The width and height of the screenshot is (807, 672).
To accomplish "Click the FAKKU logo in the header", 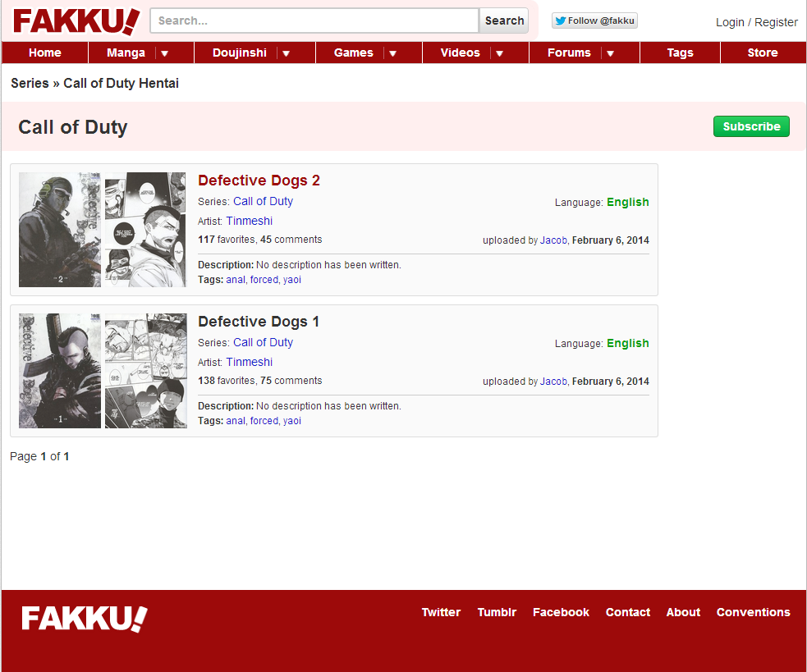I will click(76, 21).
